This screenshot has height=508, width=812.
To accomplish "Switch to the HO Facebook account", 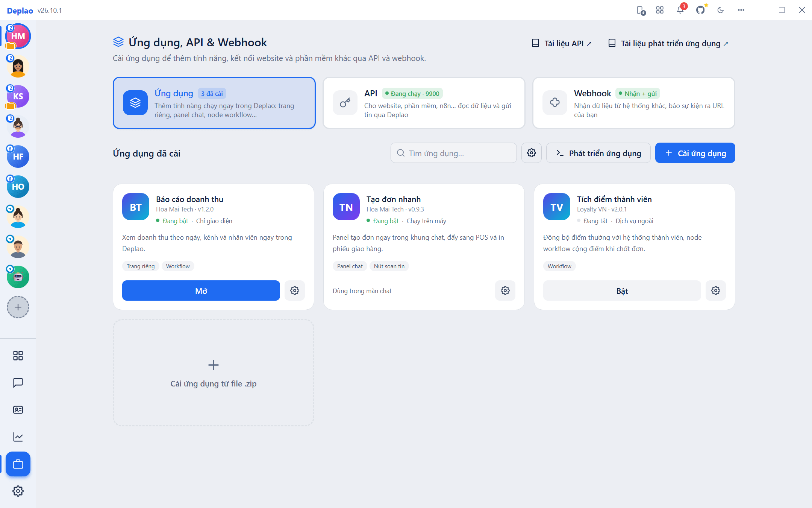I will [18, 187].
